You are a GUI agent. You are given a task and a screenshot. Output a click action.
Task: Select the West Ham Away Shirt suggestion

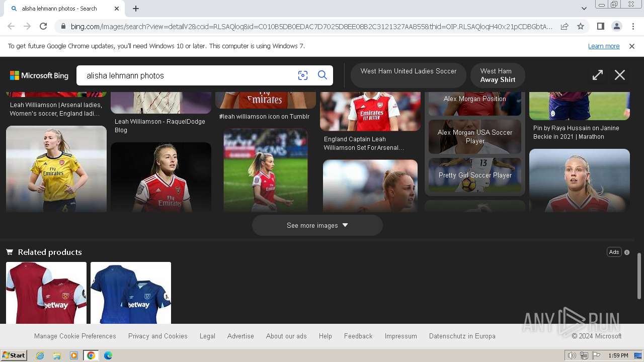(x=498, y=75)
